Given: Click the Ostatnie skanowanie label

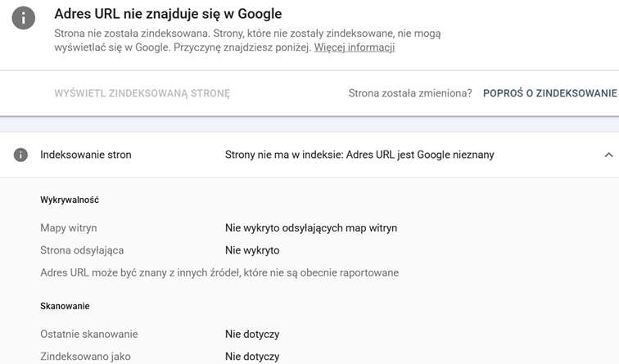Looking at the screenshot, I should pos(89,334).
